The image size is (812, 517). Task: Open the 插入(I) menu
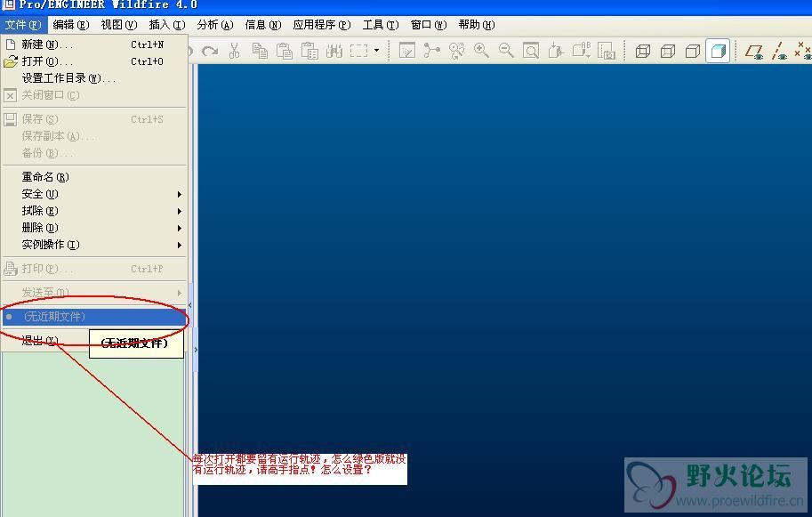click(x=166, y=25)
